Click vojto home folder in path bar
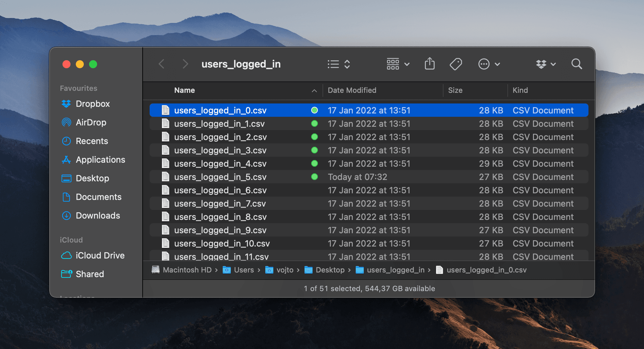The width and height of the screenshot is (644, 349). (x=284, y=270)
